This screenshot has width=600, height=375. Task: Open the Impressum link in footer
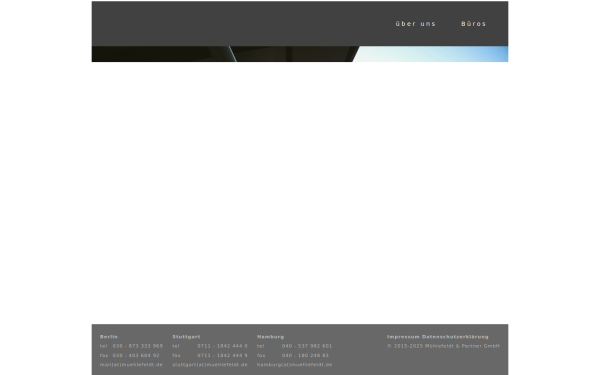click(x=403, y=337)
